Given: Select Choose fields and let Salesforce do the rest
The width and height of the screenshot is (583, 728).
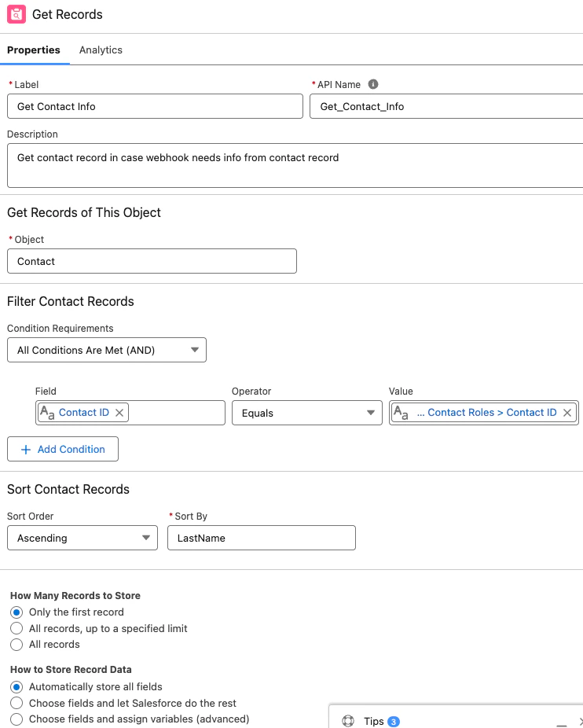Looking at the screenshot, I should point(16,703).
